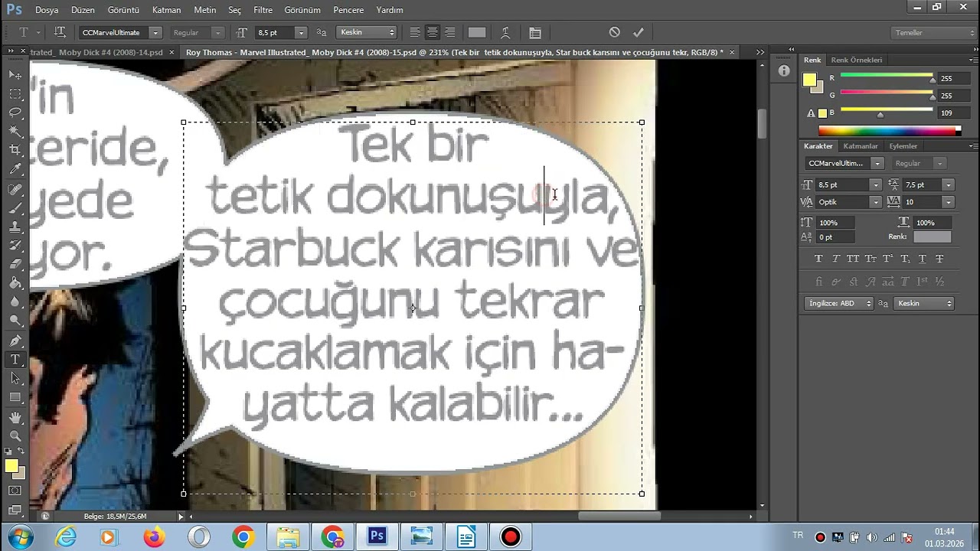Click the B blue slider handle

[880, 115]
